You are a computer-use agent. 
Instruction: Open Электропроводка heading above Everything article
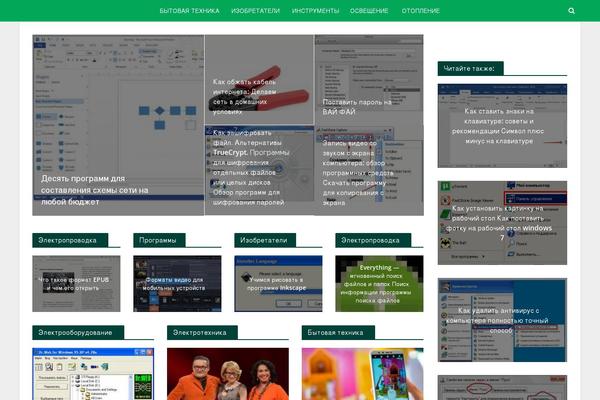click(373, 240)
